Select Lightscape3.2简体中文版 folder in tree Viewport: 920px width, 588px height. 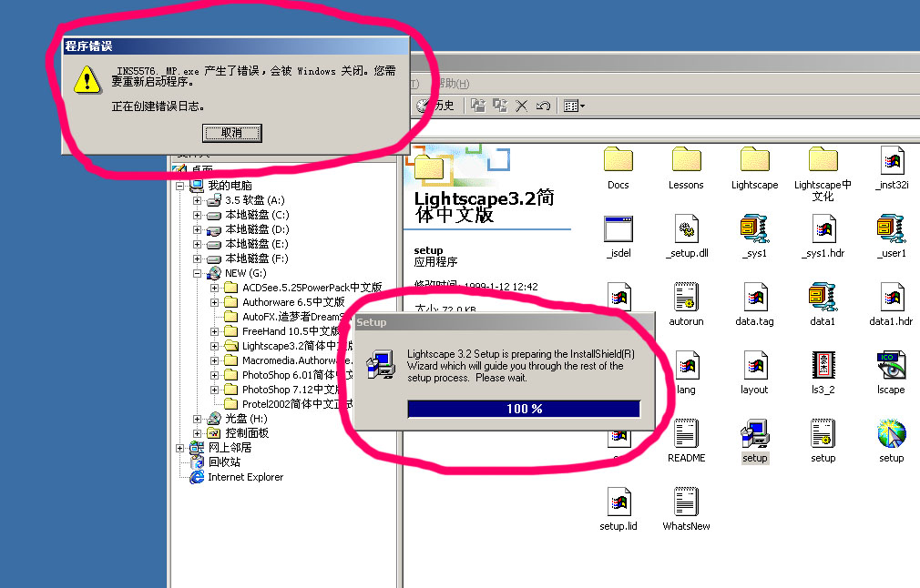[298, 347]
